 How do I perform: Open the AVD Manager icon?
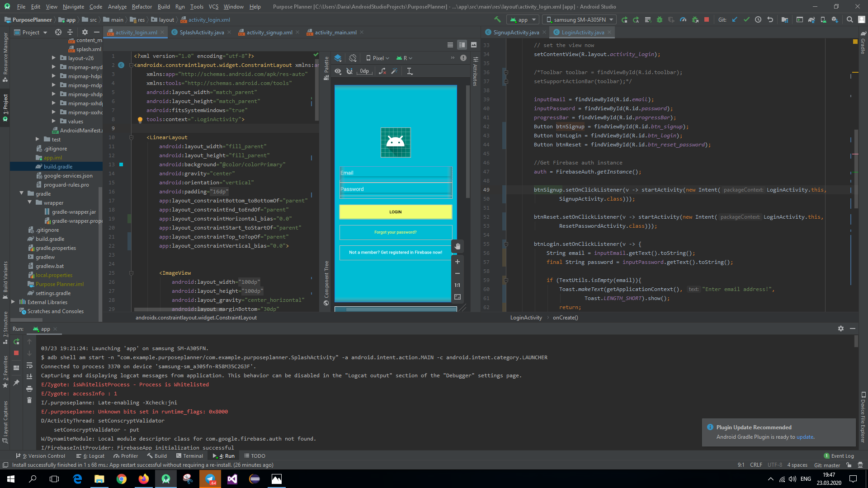pyautogui.click(x=823, y=19)
